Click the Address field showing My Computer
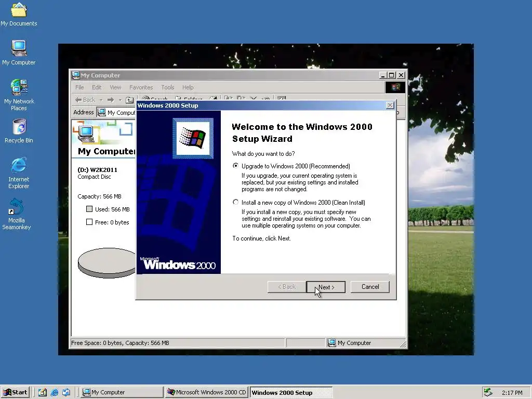This screenshot has height=399, width=532. pos(116,112)
